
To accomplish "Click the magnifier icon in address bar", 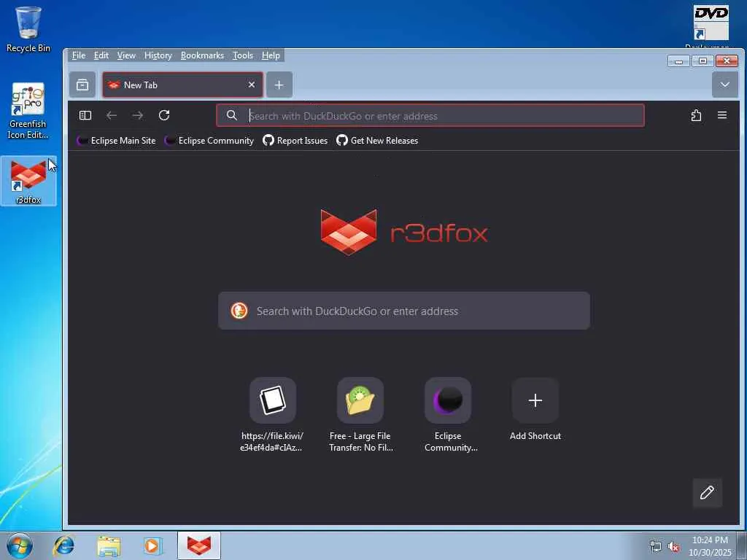I will 231,115.
